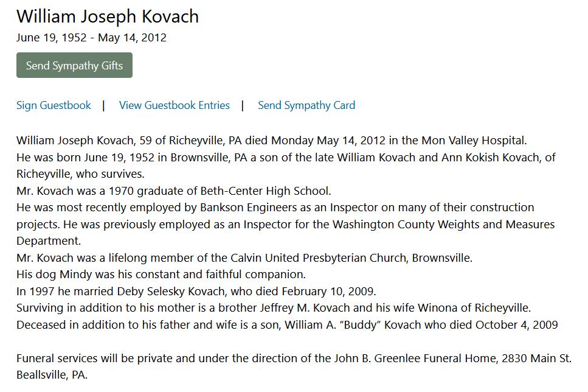Screen dimensions: 588x392
Task: Click the separator after Sign Guestbook
Action: click(104, 105)
